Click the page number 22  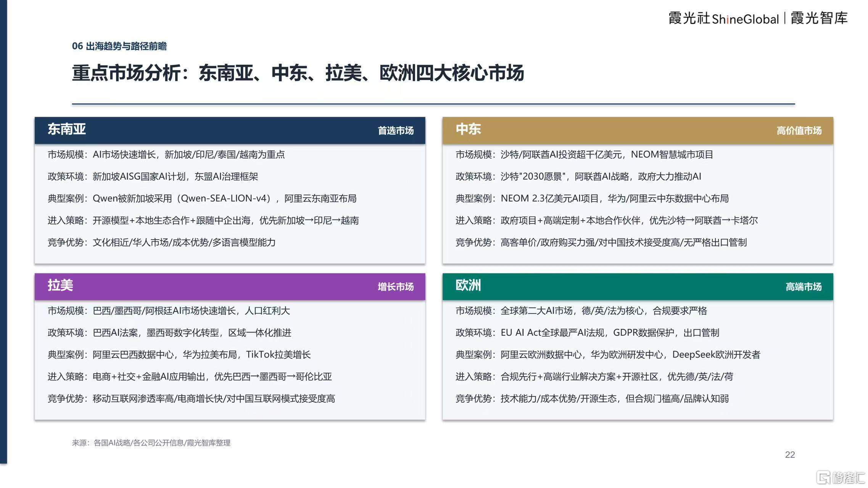(x=790, y=454)
